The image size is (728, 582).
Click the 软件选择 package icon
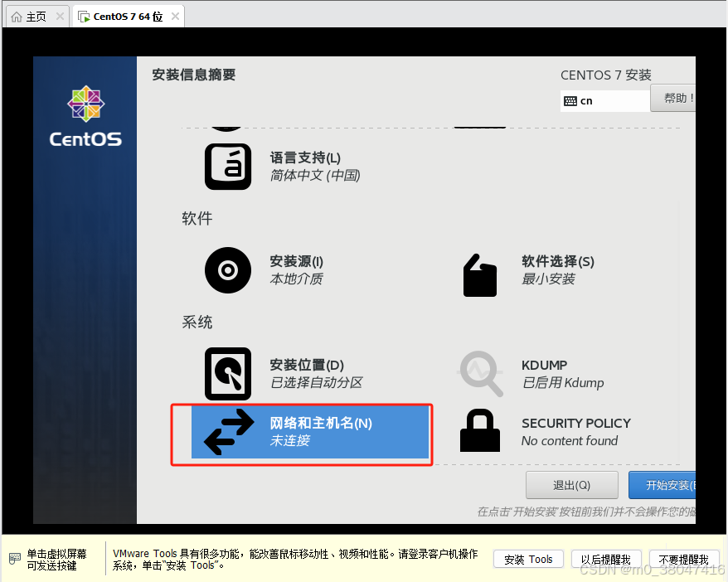(480, 274)
